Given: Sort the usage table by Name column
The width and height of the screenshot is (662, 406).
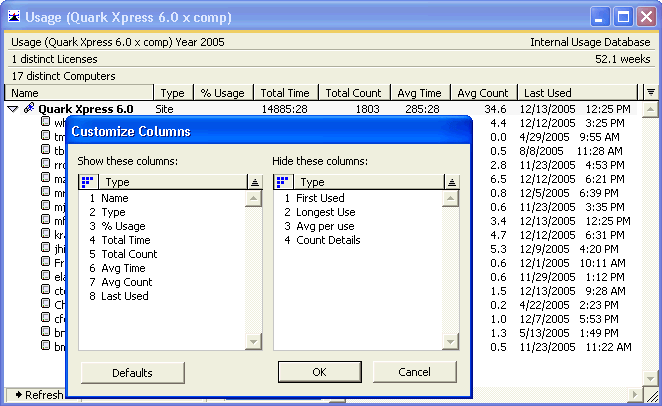Looking at the screenshot, I should [x=79, y=92].
